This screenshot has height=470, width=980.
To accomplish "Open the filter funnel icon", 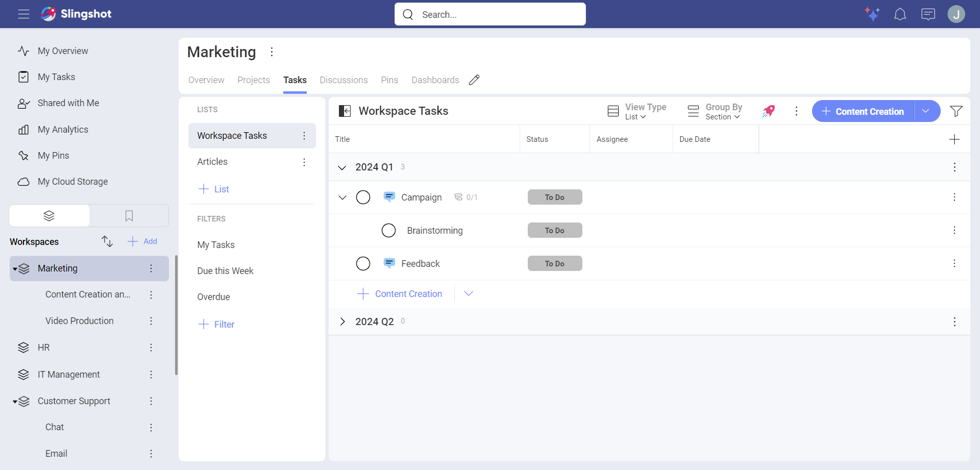I will pos(956,111).
